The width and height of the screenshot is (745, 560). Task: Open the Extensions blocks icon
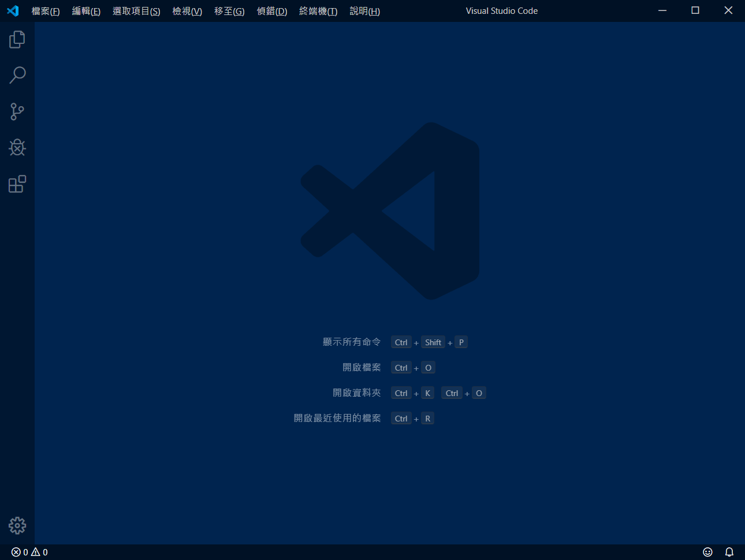[x=17, y=184]
